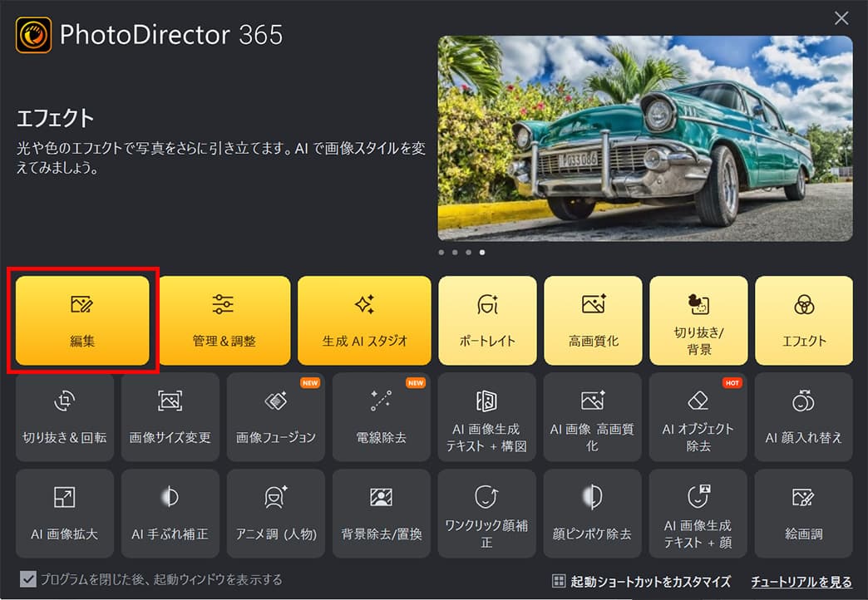Open the 高画質化 enhancement tool
The image size is (868, 600).
(x=593, y=321)
